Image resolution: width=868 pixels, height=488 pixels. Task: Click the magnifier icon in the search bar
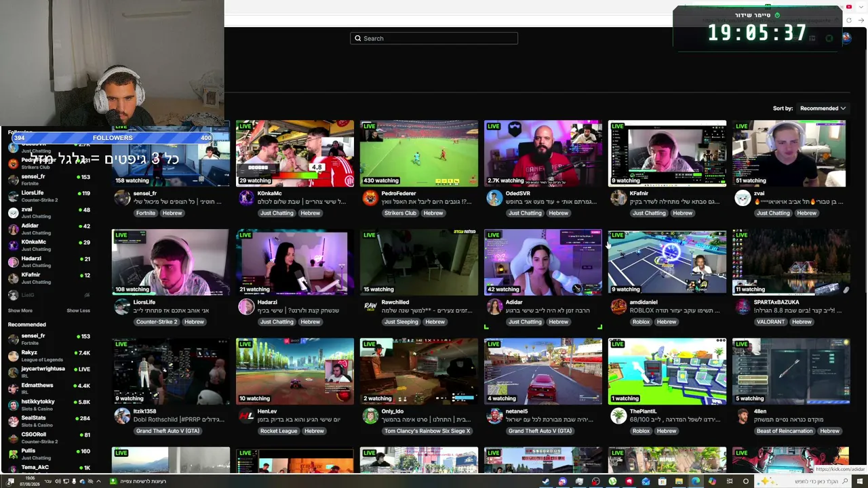(357, 39)
